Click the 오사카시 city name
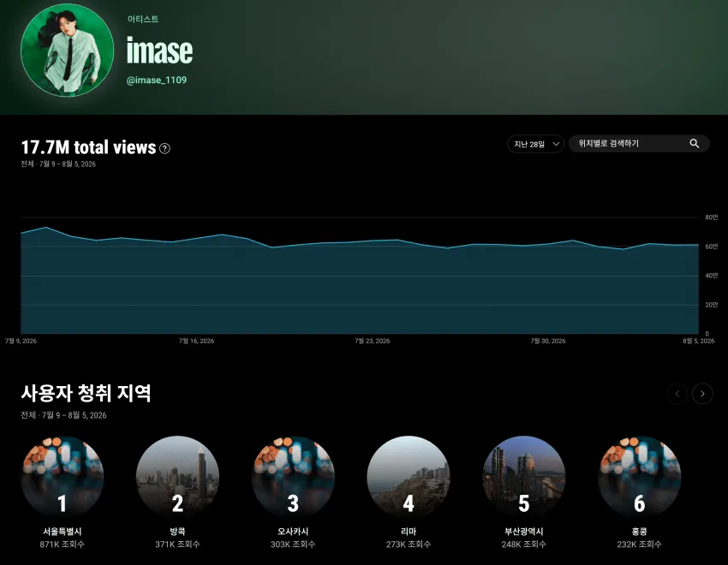The width and height of the screenshot is (728, 565). click(x=293, y=532)
